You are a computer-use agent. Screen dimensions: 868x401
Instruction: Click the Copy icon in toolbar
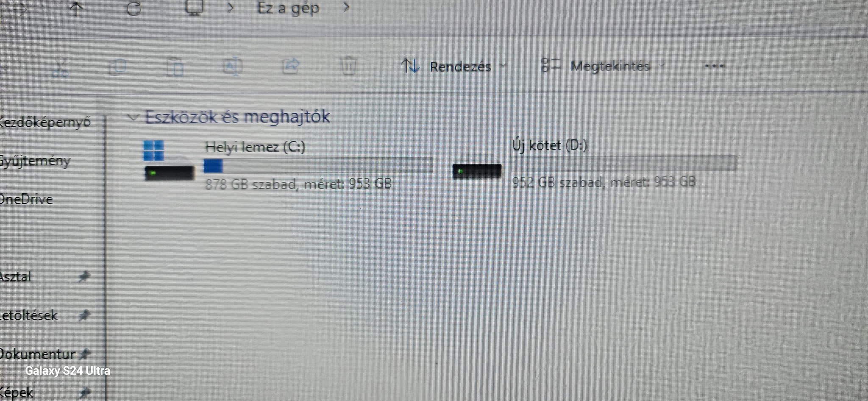tap(117, 67)
